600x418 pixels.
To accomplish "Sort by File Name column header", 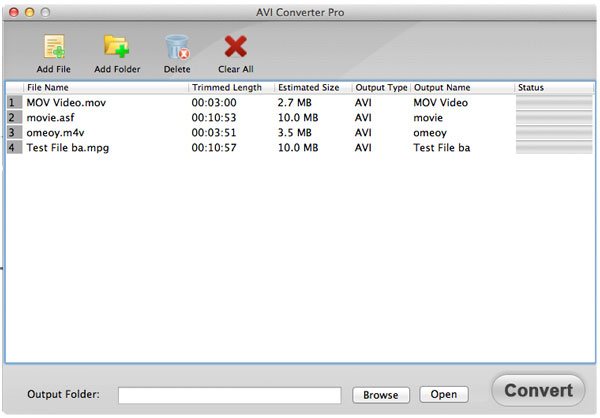I will pos(106,88).
